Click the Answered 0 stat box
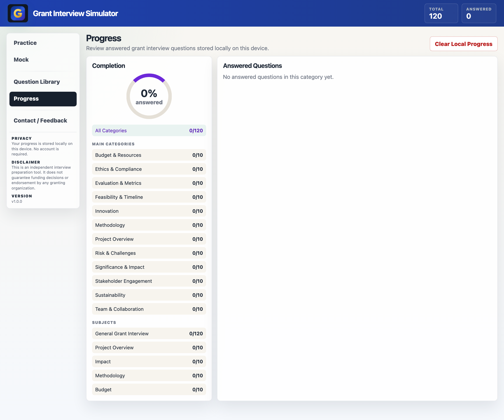Screen dimensions: 504x420 click(x=479, y=13)
